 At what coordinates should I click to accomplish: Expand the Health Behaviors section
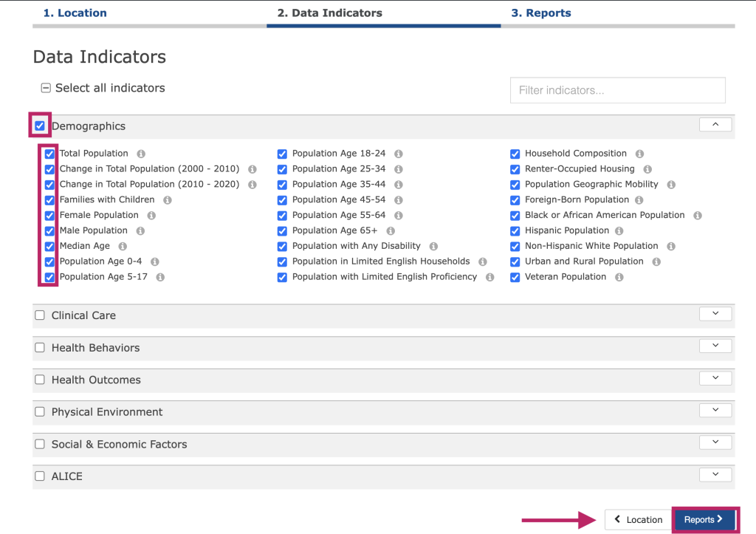tap(715, 345)
